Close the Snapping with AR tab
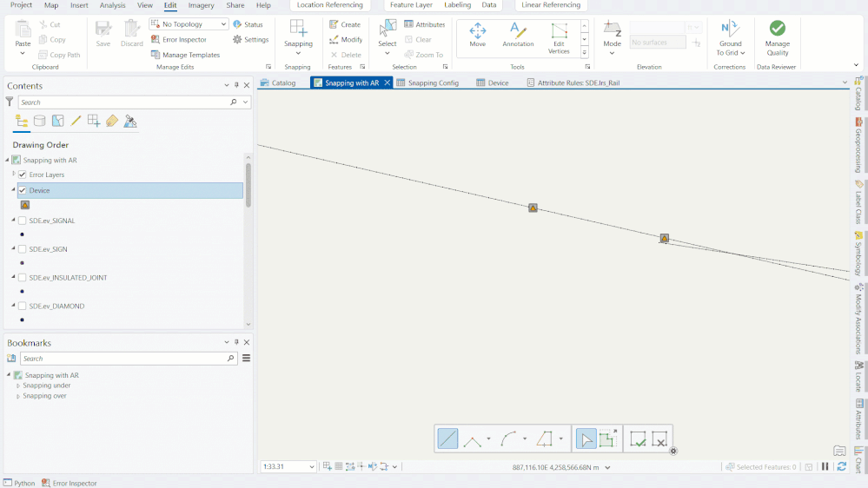868x488 pixels. 387,82
